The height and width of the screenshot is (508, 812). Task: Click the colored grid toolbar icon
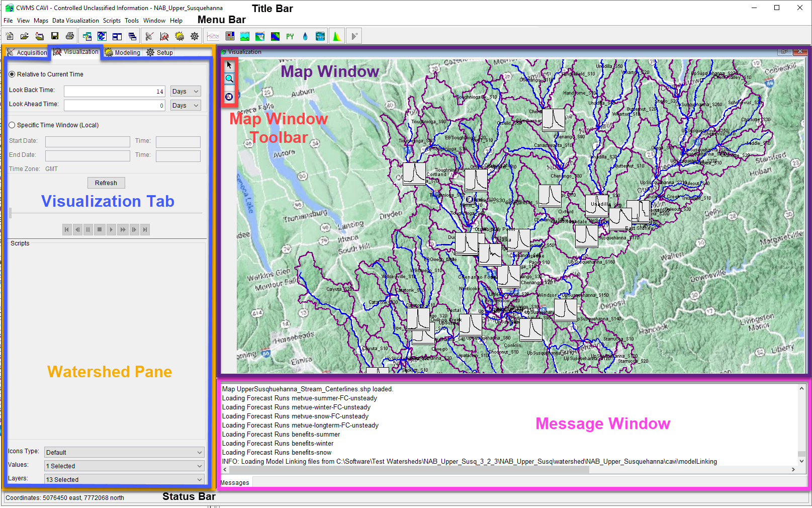230,36
